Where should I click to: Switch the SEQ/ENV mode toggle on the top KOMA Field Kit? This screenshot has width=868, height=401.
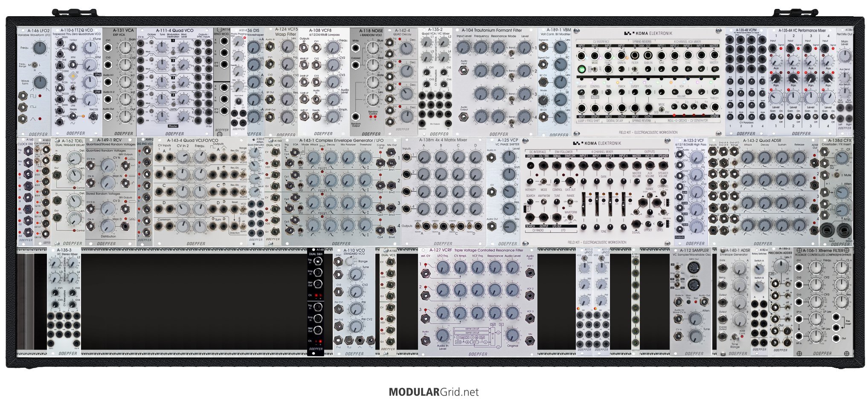(x=662, y=110)
